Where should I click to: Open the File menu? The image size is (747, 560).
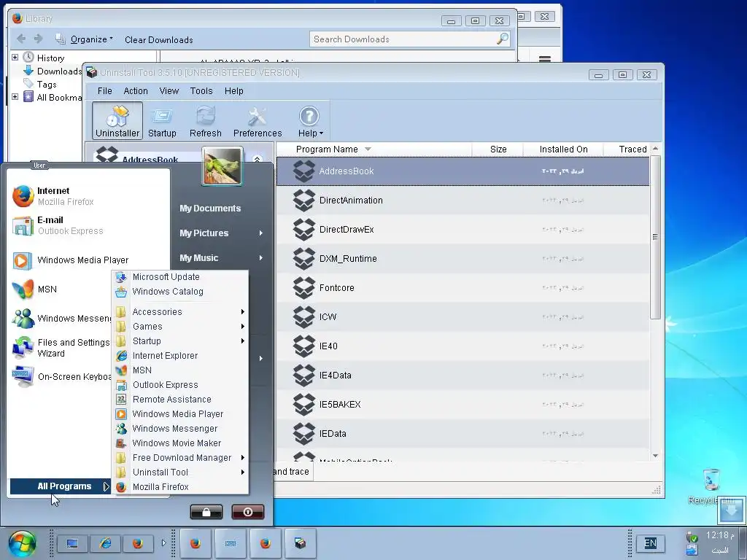105,91
